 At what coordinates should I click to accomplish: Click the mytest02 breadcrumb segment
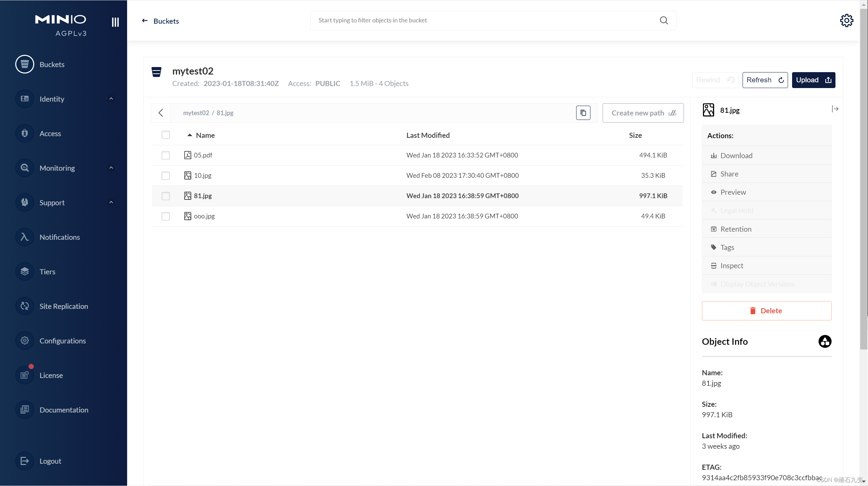click(x=196, y=113)
